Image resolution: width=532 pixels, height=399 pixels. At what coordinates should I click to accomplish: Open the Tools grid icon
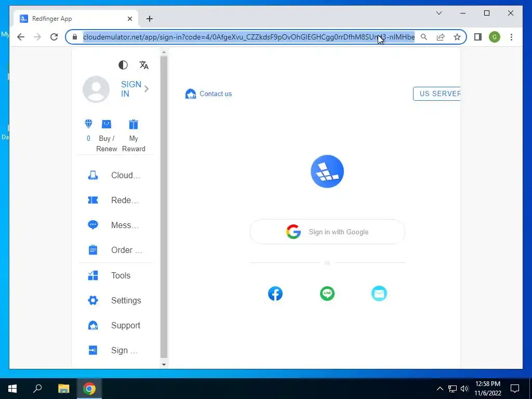click(93, 275)
